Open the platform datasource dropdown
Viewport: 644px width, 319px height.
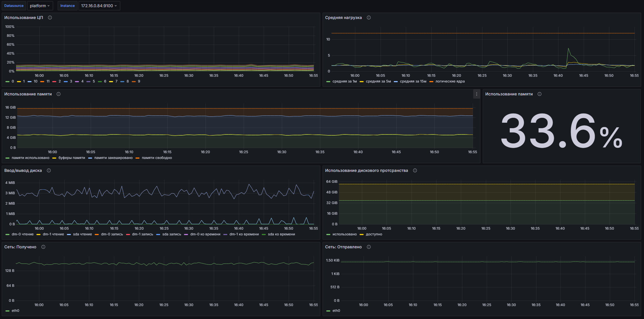click(x=40, y=6)
